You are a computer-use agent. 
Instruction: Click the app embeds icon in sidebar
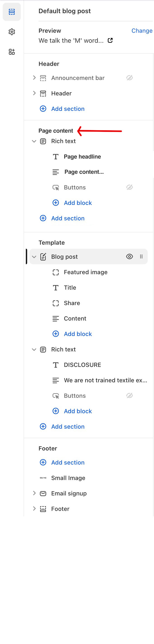[12, 52]
